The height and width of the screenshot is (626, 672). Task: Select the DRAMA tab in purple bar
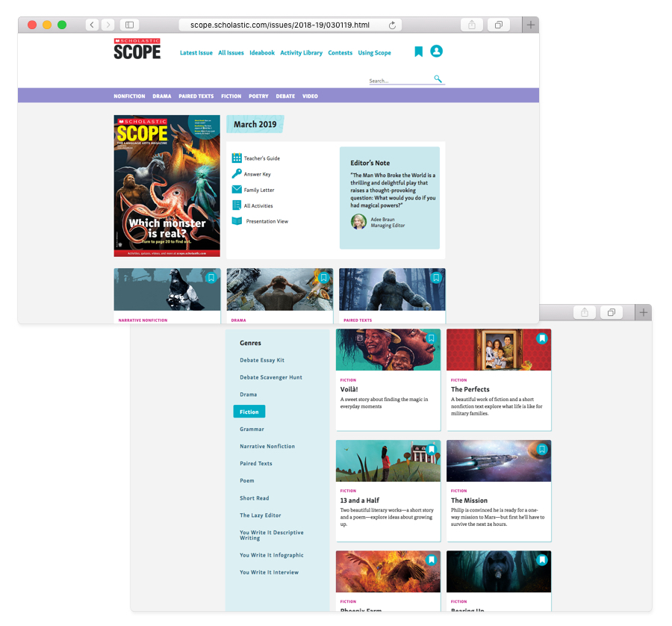[x=162, y=96]
